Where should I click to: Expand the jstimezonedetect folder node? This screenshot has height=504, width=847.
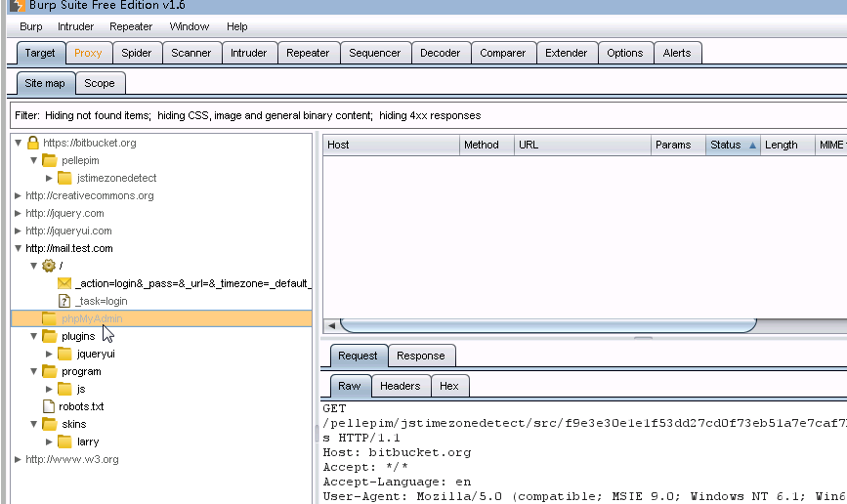point(49,178)
